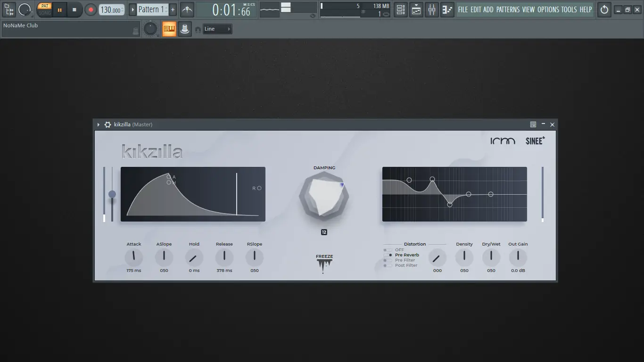The width and height of the screenshot is (644, 362).
Task: Click the main volume knob under transport
Action: (x=150, y=29)
